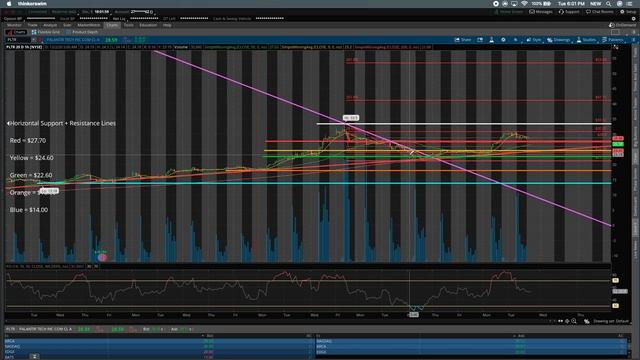
Task: Click the "Blue = $14.00" chart label
Action: coord(29,210)
